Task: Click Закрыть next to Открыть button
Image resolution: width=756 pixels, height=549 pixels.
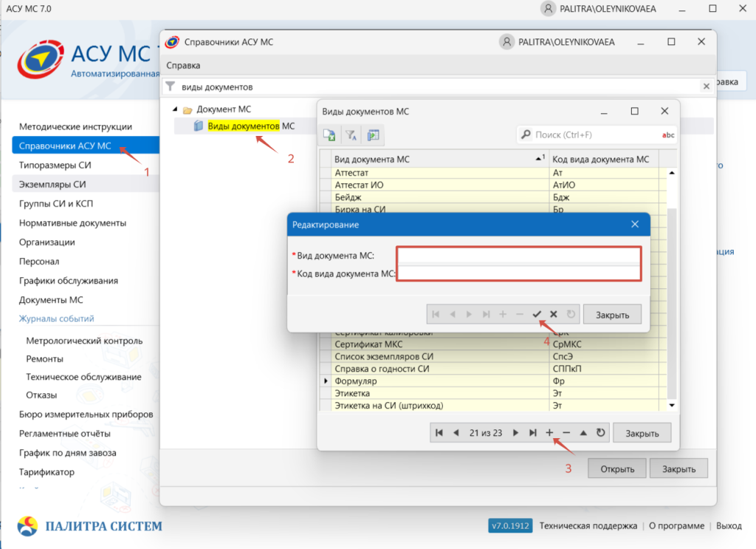Action: point(679,468)
